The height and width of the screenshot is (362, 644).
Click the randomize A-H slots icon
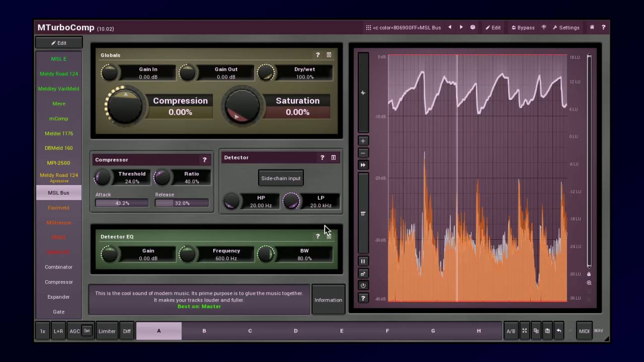pos(524,331)
